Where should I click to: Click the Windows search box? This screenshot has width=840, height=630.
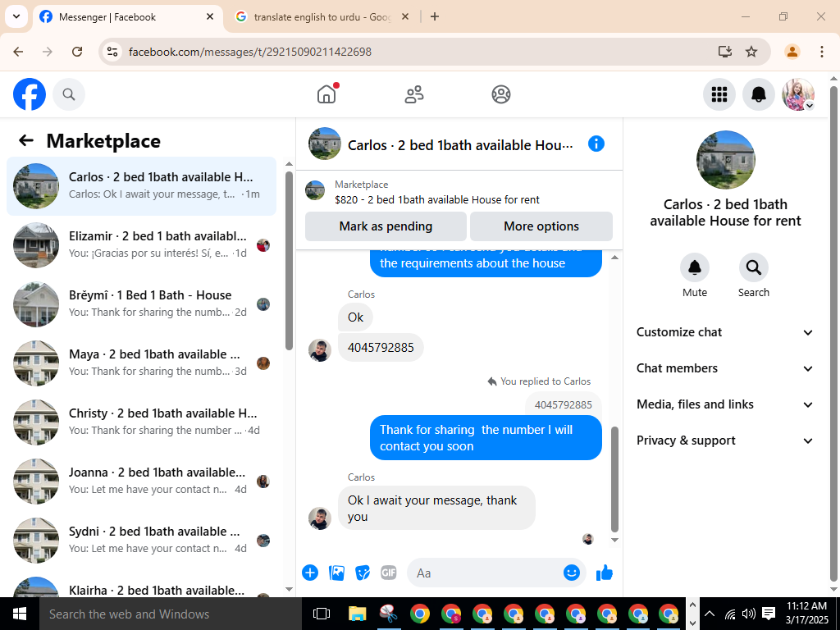[x=171, y=614]
